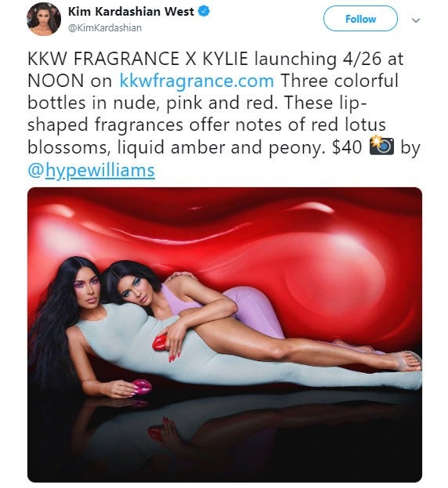Open the @hypewilliams mention link
This screenshot has height=488, width=448.
click(x=91, y=171)
